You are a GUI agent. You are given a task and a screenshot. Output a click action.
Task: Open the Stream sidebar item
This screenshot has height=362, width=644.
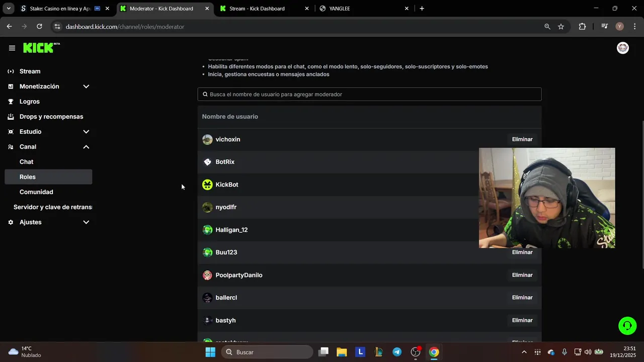(48, 71)
